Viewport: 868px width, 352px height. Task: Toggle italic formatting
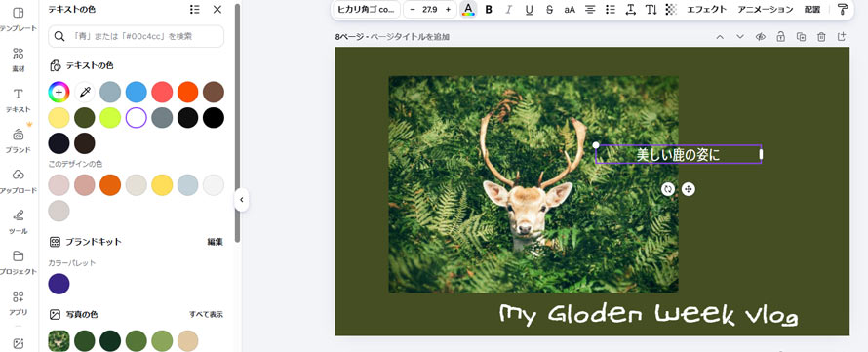509,10
